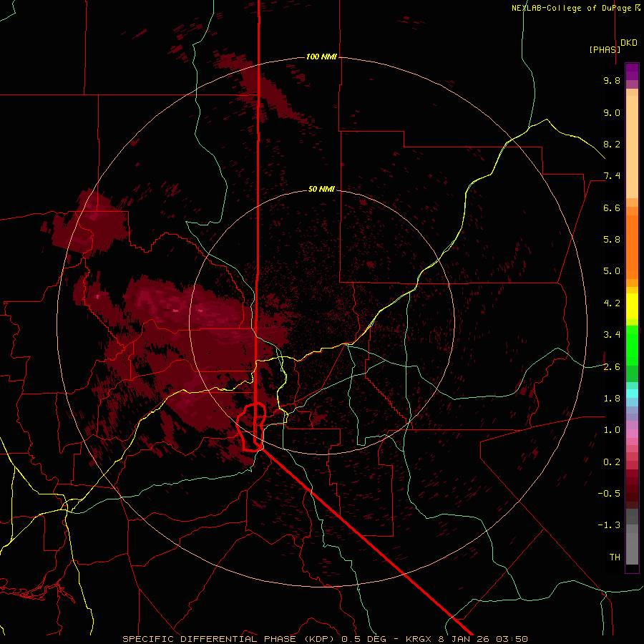Click the 0.5 DEG elevation text in the caption
The height and width of the screenshot is (644, 644).
pos(364,639)
